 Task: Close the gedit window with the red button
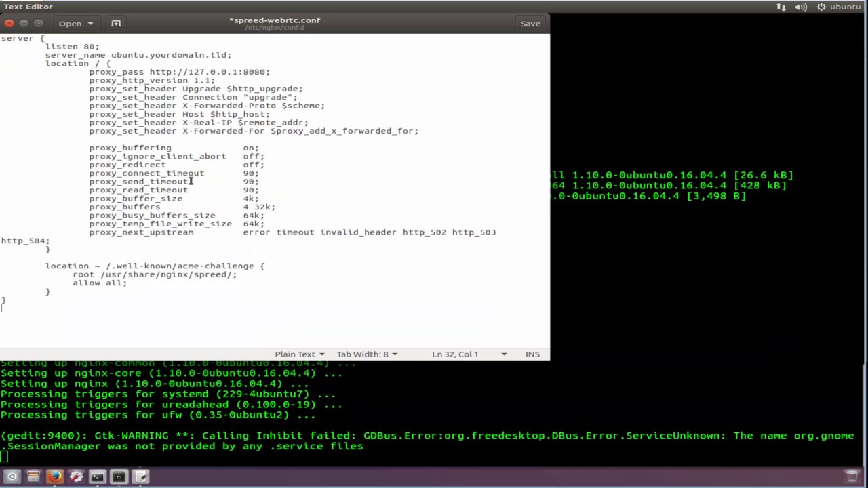click(9, 24)
